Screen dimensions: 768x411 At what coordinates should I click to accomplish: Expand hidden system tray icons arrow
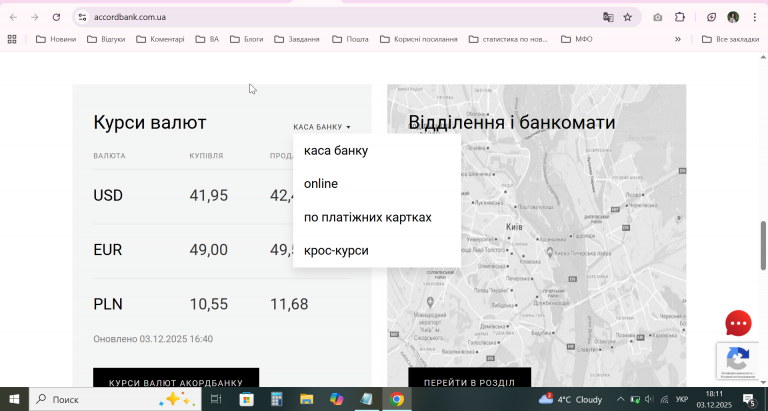[x=619, y=399]
